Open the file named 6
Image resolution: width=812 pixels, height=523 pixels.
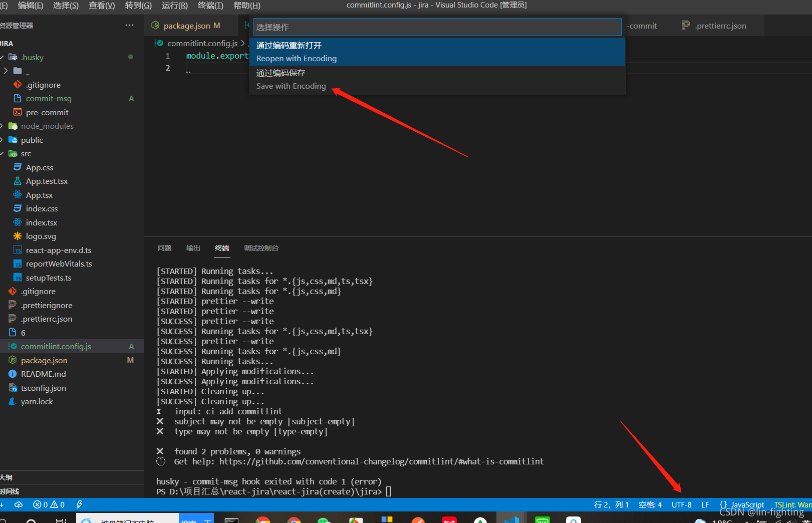(23, 333)
